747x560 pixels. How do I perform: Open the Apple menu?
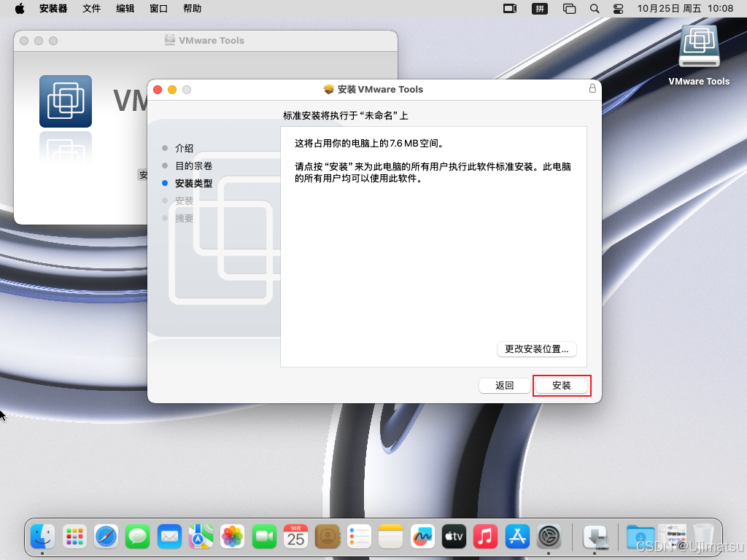pyautogui.click(x=20, y=9)
